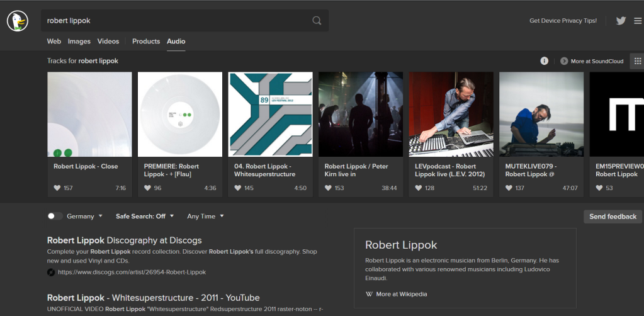Click the magnifying glass search icon
This screenshot has height=316, width=644.
(x=317, y=21)
